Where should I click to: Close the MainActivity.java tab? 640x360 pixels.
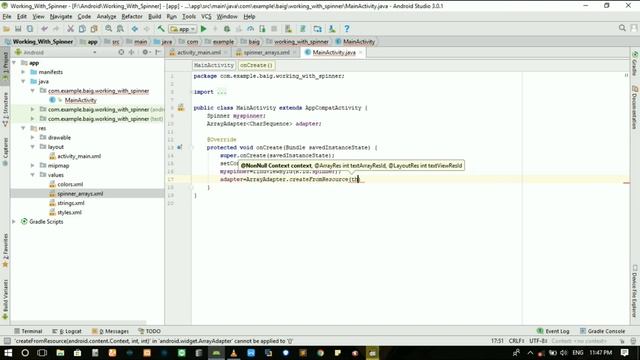(x=360, y=53)
